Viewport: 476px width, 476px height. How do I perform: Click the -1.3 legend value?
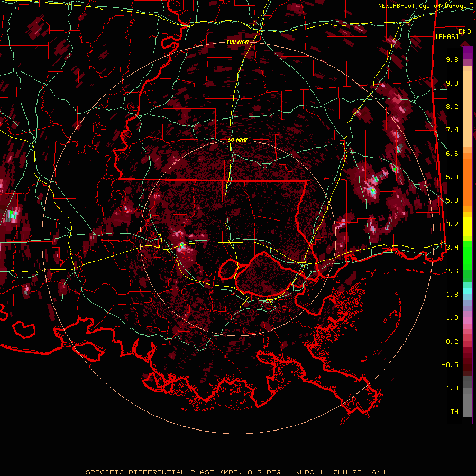click(x=450, y=388)
